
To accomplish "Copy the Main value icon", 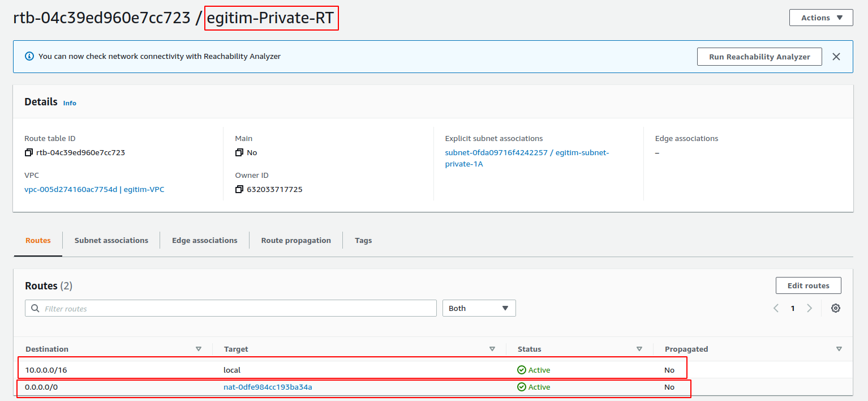I will (239, 152).
